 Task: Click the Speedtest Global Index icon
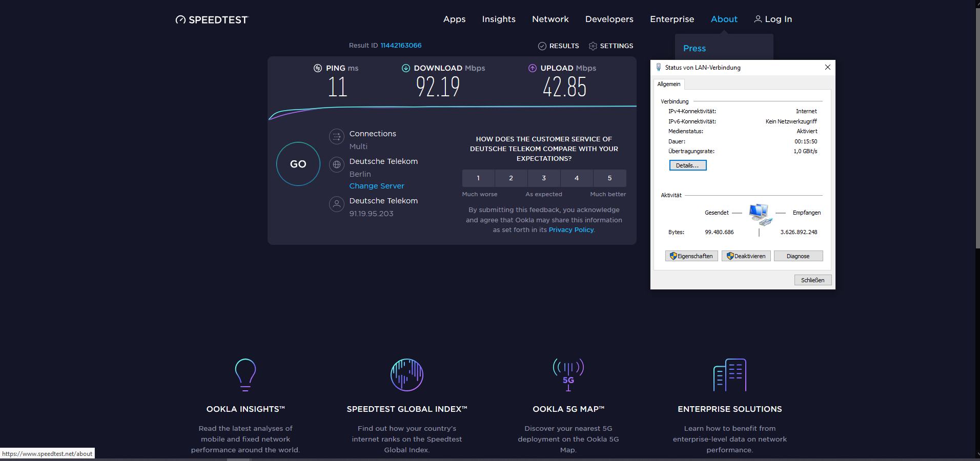[x=407, y=375]
